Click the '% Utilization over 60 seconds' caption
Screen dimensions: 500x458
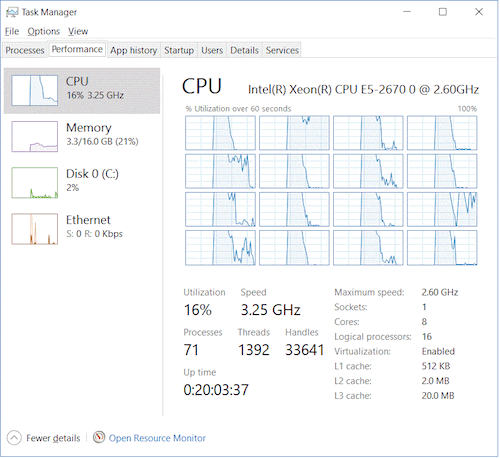[238, 109]
